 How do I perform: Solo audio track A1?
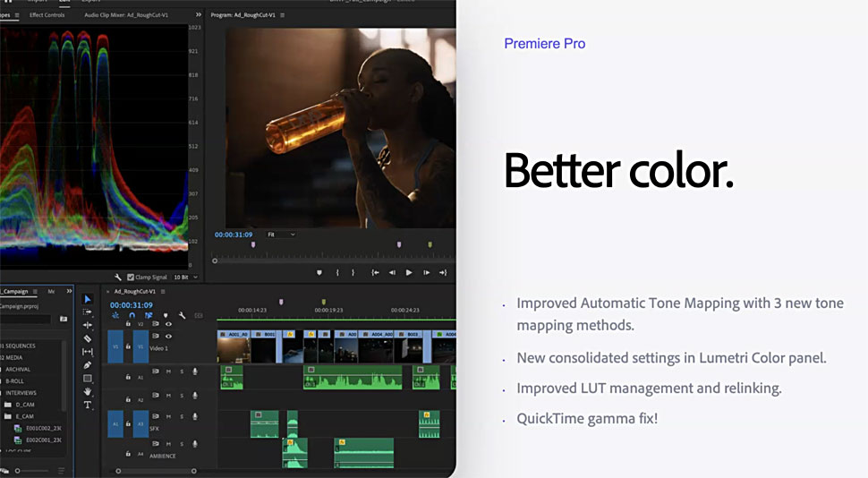[182, 371]
